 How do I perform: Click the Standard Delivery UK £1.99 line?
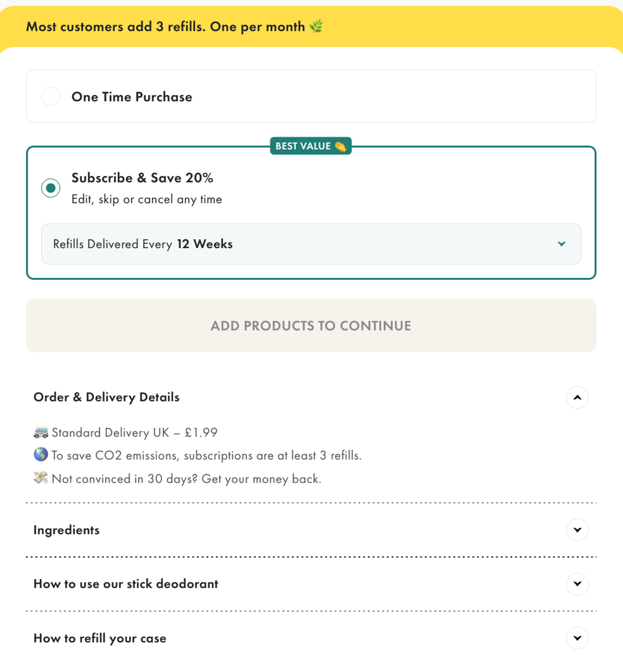coord(135,433)
